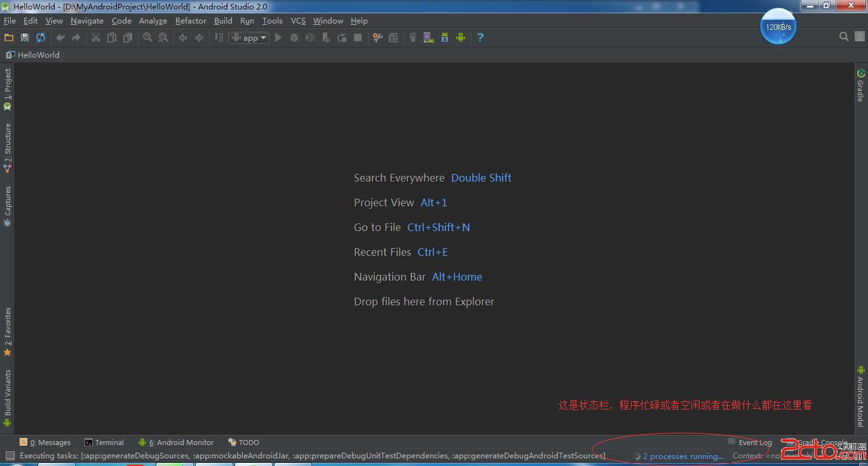The width and height of the screenshot is (868, 466).
Task: Open the Refactor menu
Action: click(191, 20)
